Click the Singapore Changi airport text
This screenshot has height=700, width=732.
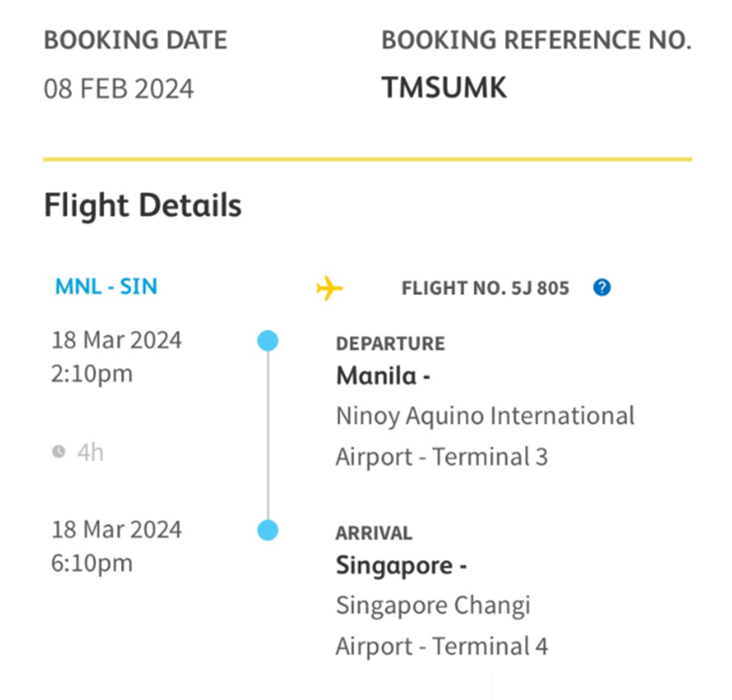(433, 605)
